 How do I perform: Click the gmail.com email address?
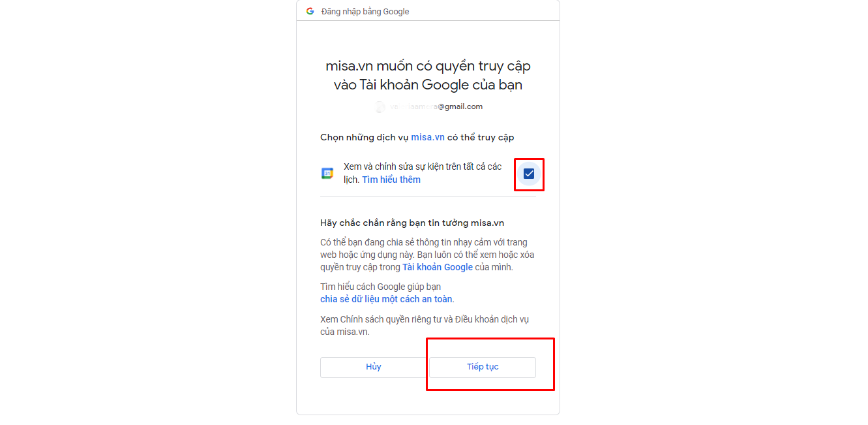[436, 106]
